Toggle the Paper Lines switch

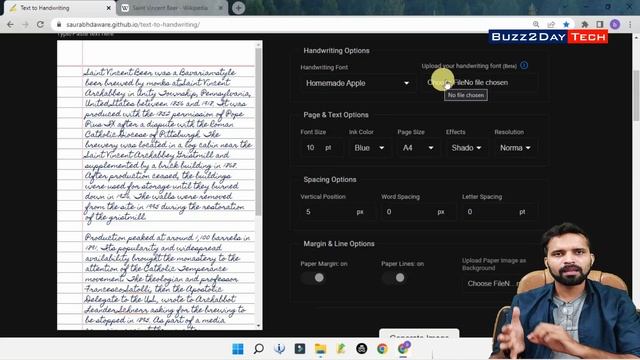point(394,278)
